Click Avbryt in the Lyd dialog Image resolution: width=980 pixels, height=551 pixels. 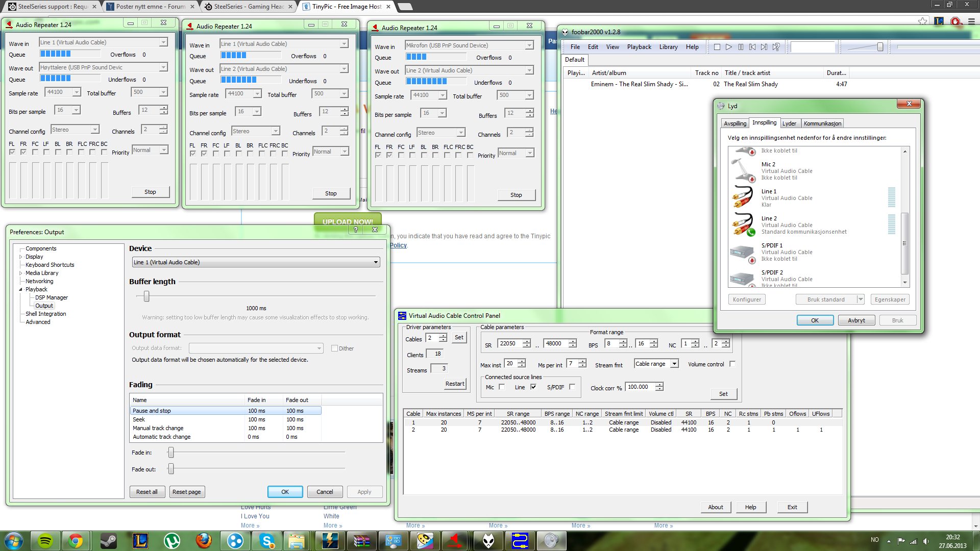[x=856, y=320]
